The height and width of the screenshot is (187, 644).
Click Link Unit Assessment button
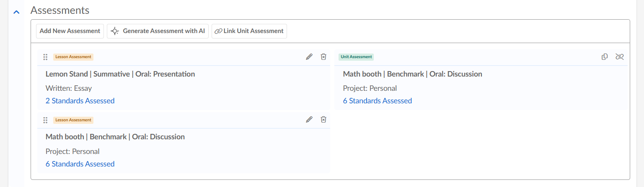click(x=249, y=31)
